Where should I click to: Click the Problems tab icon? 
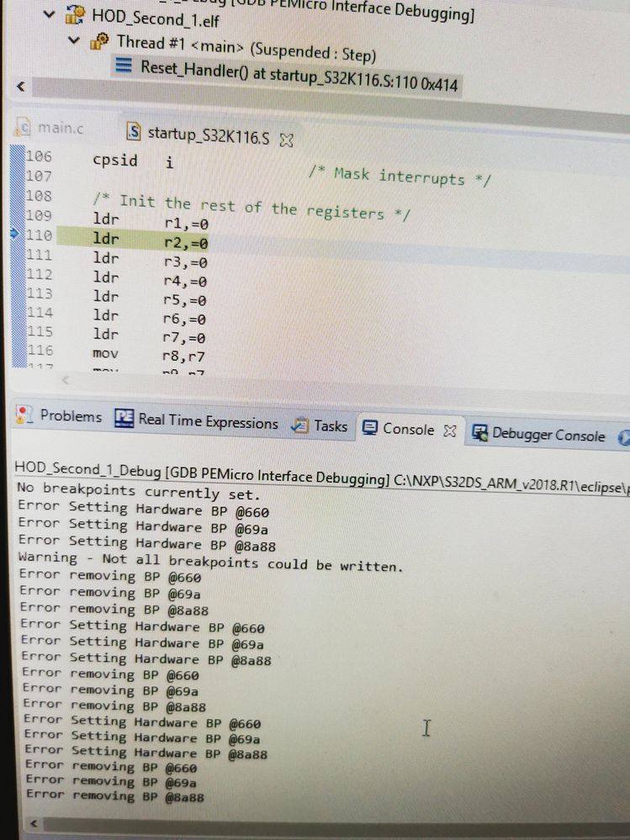click(x=24, y=414)
